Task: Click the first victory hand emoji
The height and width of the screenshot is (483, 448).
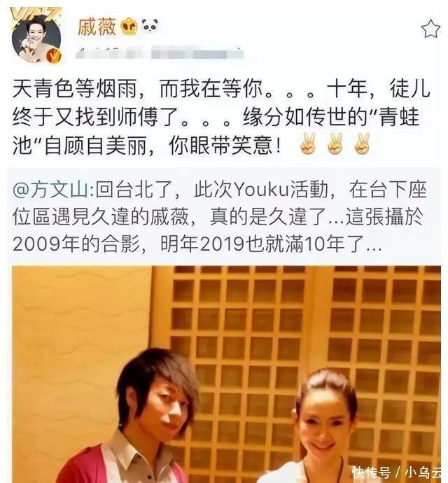Action: 309,144
